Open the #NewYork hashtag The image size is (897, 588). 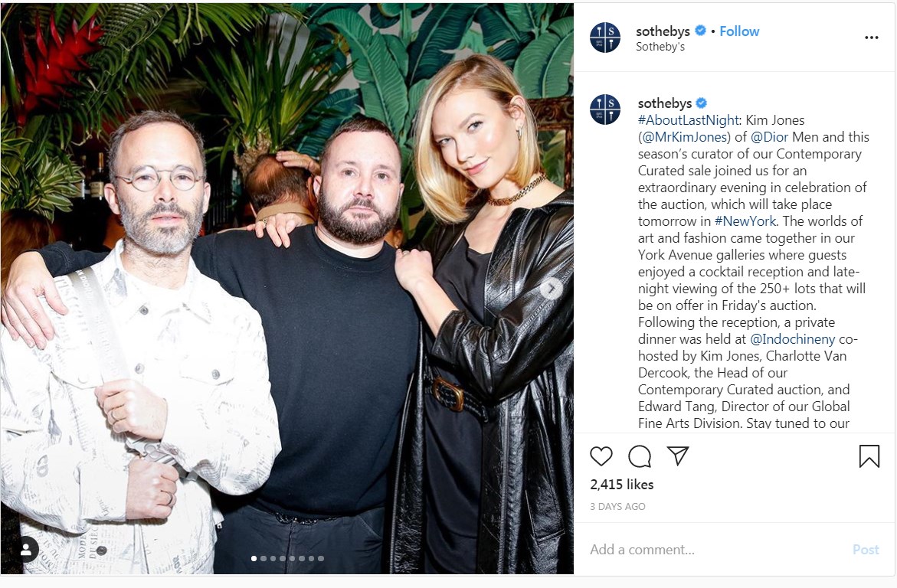[745, 220]
